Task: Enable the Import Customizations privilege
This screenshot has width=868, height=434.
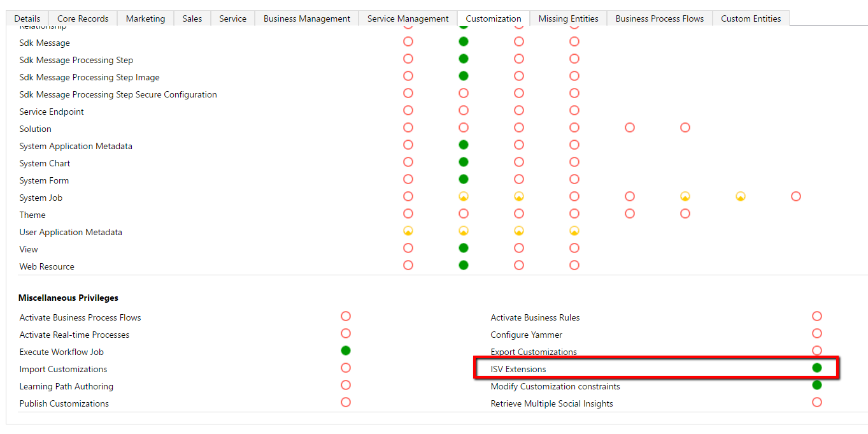Action: coord(346,368)
